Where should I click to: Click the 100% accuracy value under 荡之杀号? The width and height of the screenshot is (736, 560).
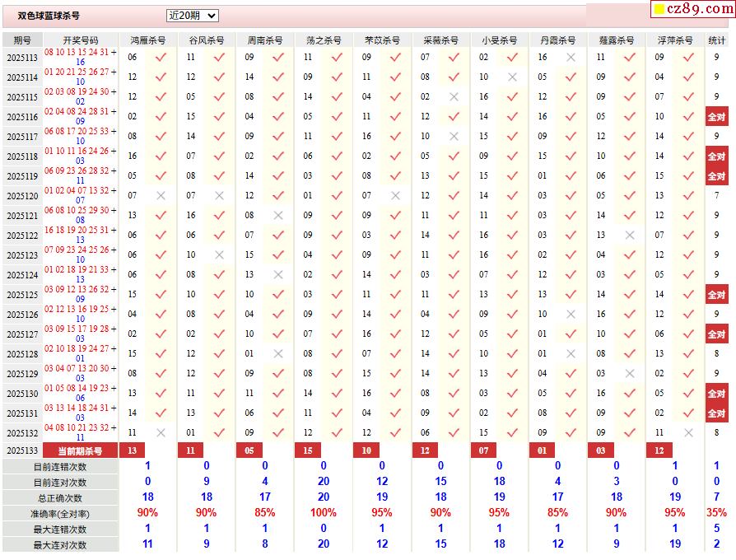point(324,514)
